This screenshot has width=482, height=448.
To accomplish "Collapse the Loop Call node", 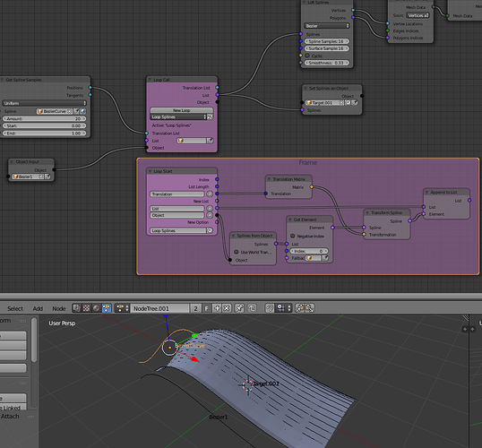I will (150, 80).
